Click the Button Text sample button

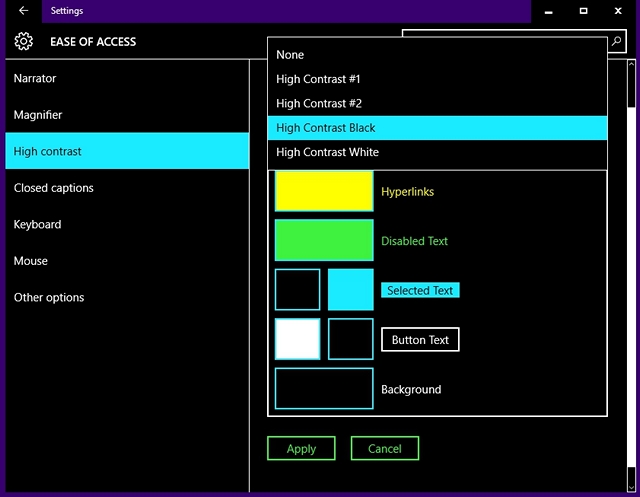tap(420, 339)
